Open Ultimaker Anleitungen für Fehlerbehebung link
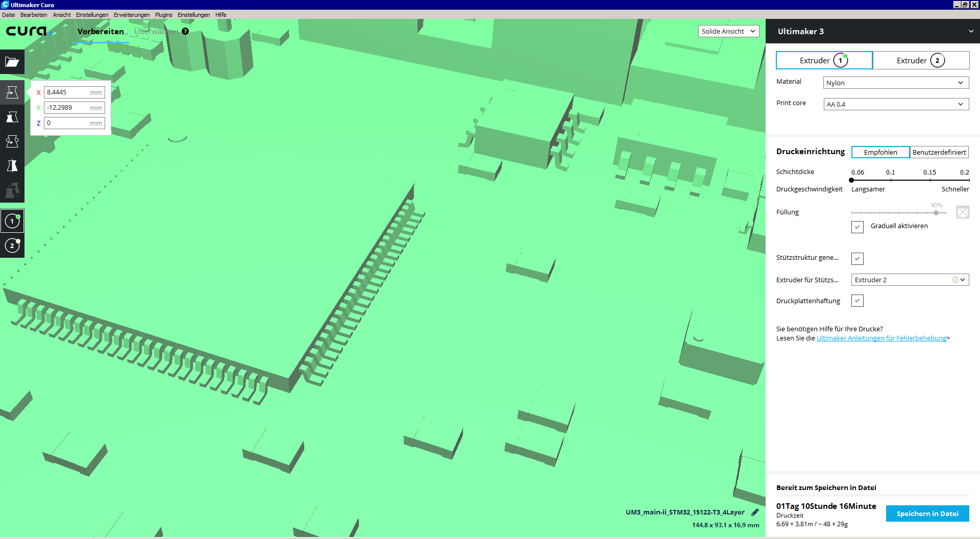Viewport: 980px width, 539px height. tap(881, 338)
